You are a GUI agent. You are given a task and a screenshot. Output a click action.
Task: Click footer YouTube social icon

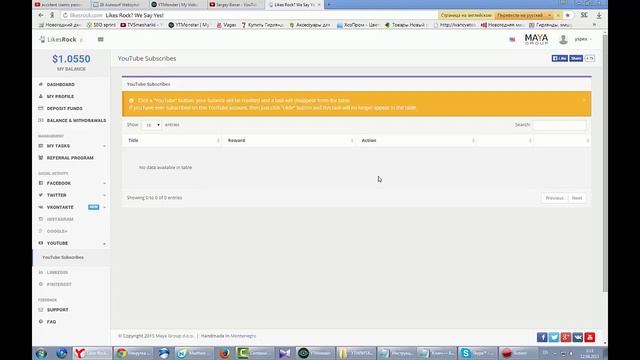(x=589, y=337)
